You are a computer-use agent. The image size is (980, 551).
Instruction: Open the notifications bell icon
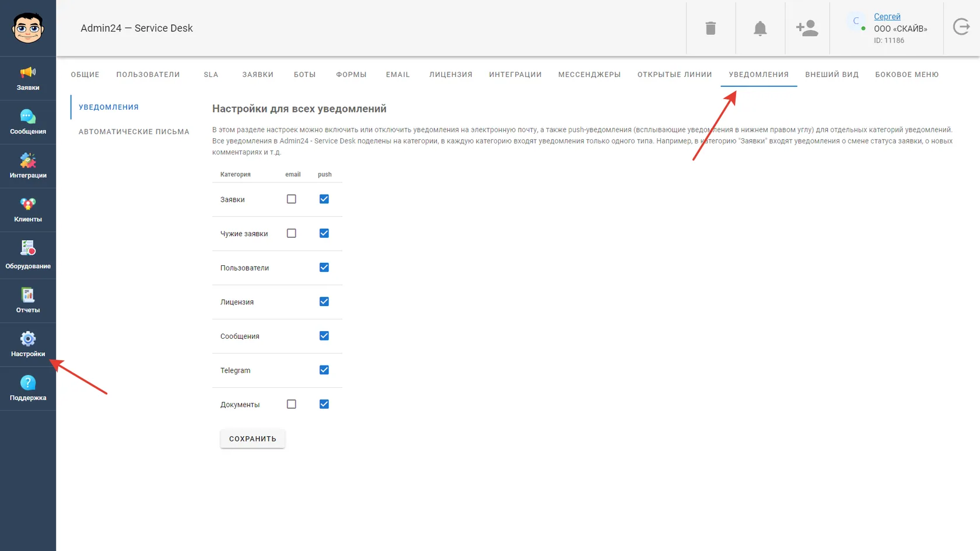(760, 28)
